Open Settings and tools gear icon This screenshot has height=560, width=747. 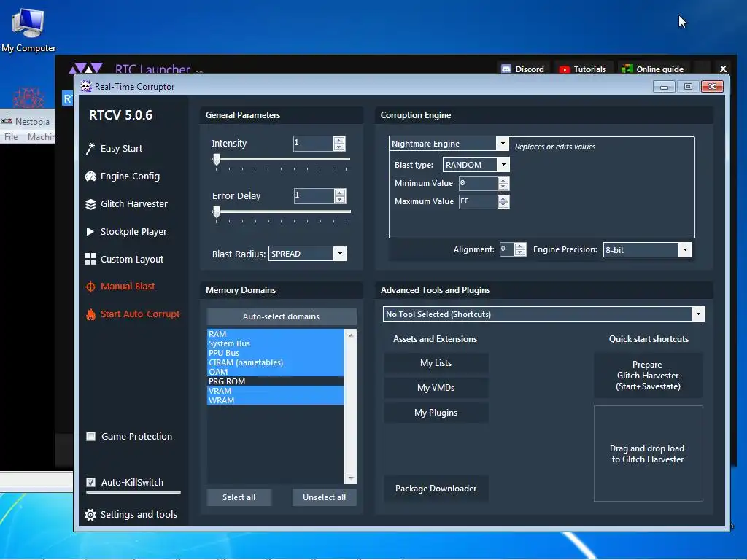90,514
